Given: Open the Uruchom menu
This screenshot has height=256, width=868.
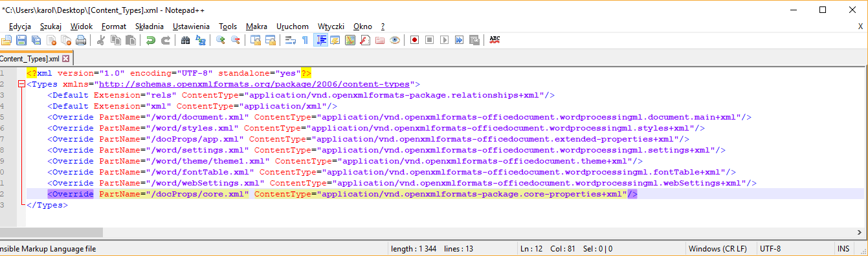Looking at the screenshot, I should point(293,27).
